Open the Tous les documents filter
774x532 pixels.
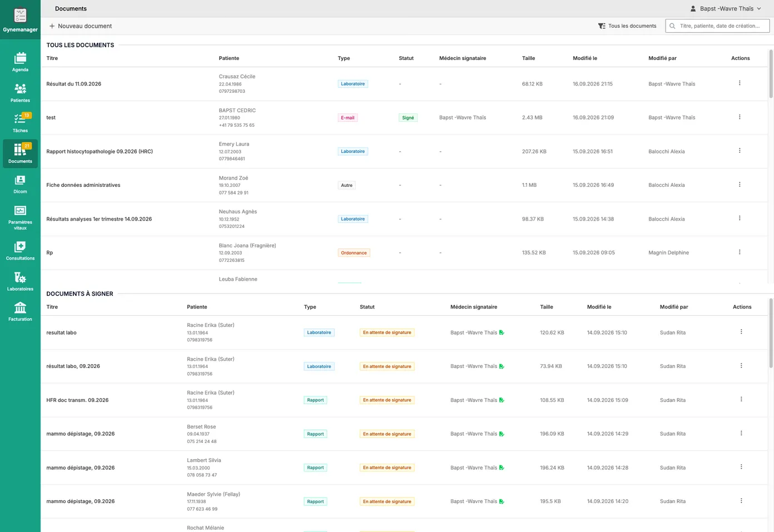coord(627,26)
